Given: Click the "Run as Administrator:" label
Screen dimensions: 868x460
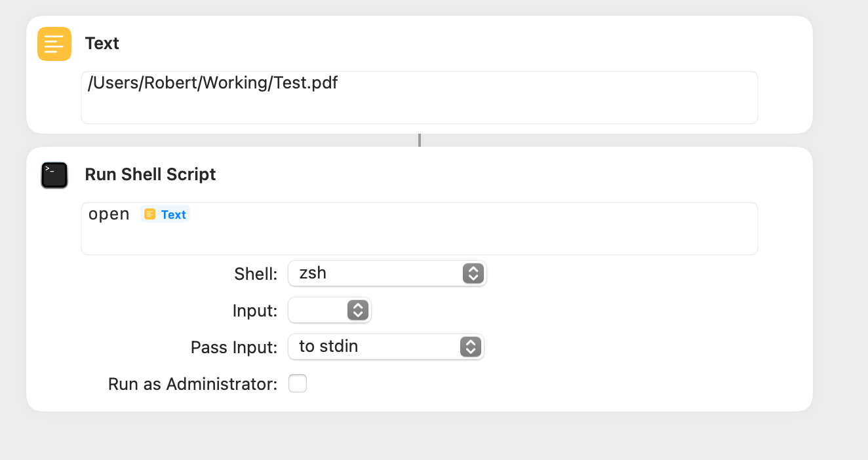Looking at the screenshot, I should click(193, 384).
